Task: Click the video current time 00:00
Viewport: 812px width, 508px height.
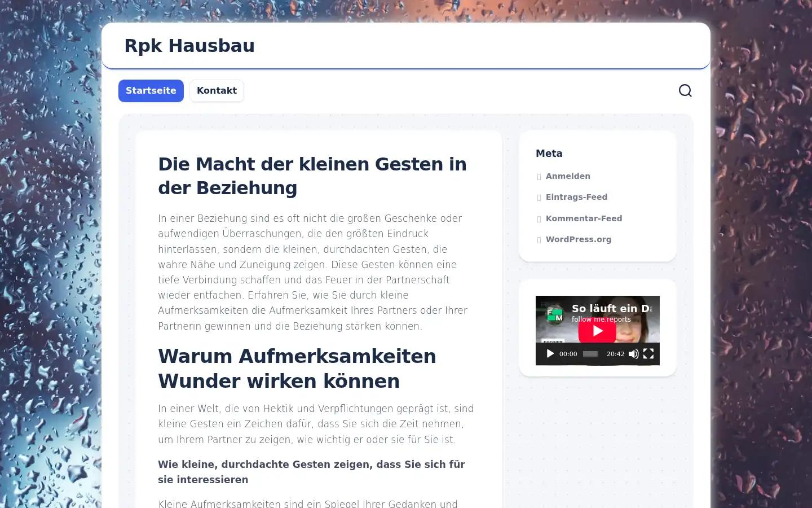Action: point(568,354)
